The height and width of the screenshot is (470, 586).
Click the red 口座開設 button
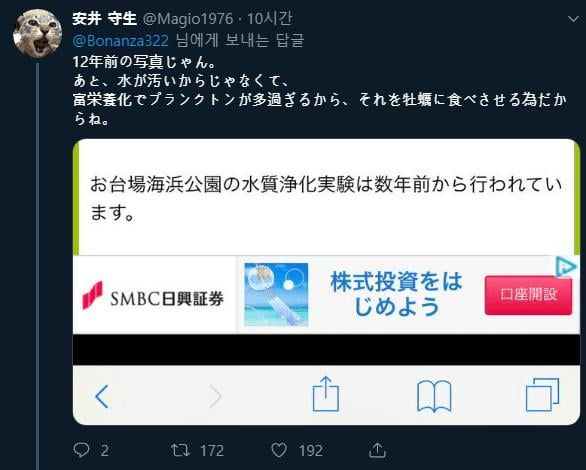click(528, 295)
